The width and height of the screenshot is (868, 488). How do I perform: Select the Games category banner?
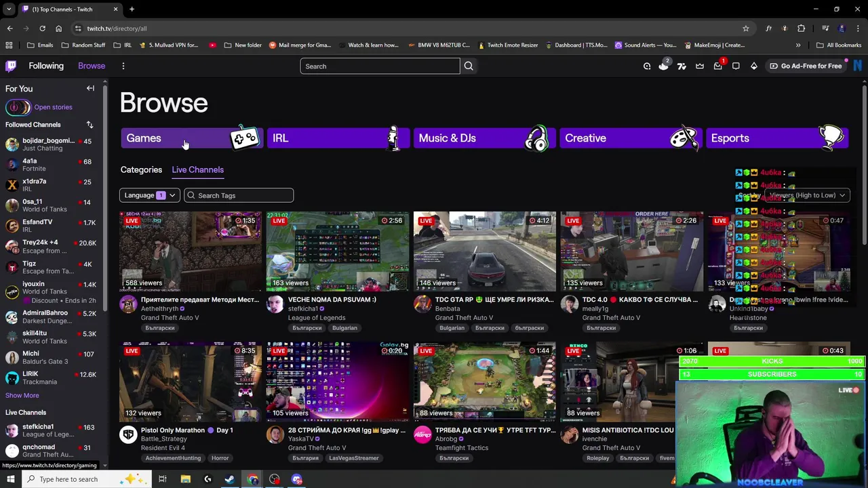click(192, 138)
